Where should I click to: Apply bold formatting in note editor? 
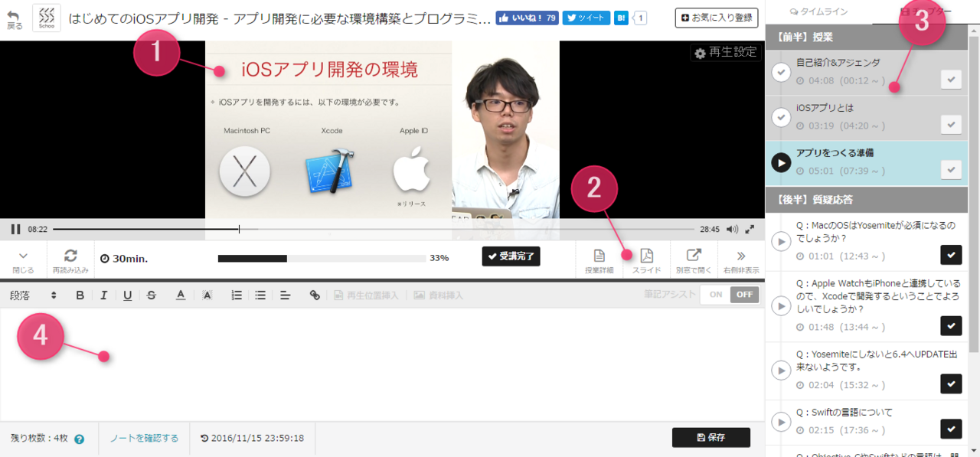(80, 295)
